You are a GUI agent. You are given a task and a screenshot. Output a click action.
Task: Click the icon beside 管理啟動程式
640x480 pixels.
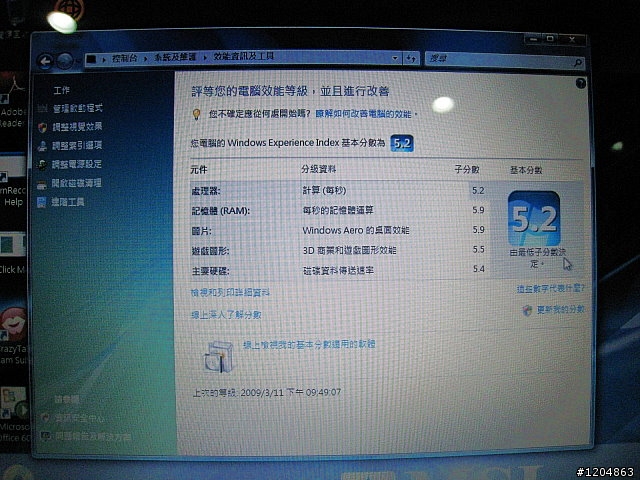(42, 109)
